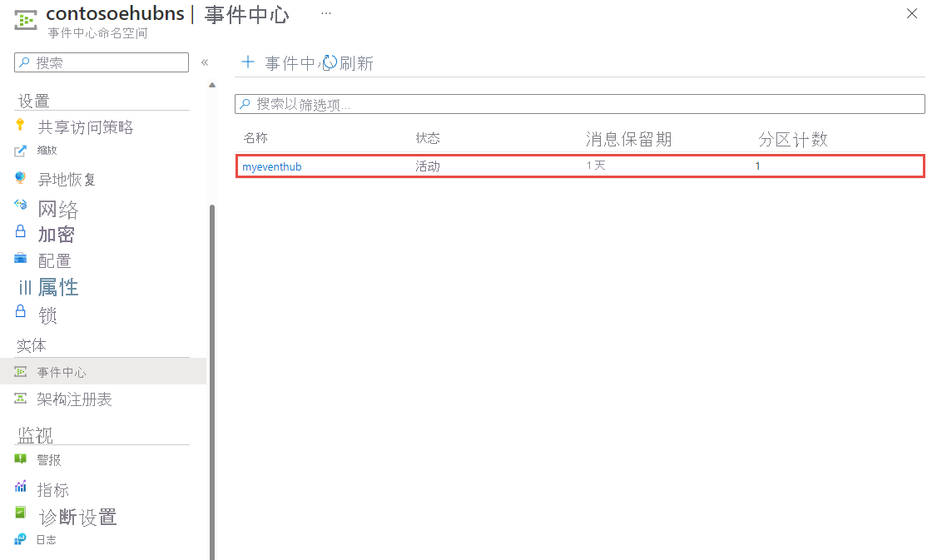
Task: Click the 活动 status cell
Action: pos(428,166)
